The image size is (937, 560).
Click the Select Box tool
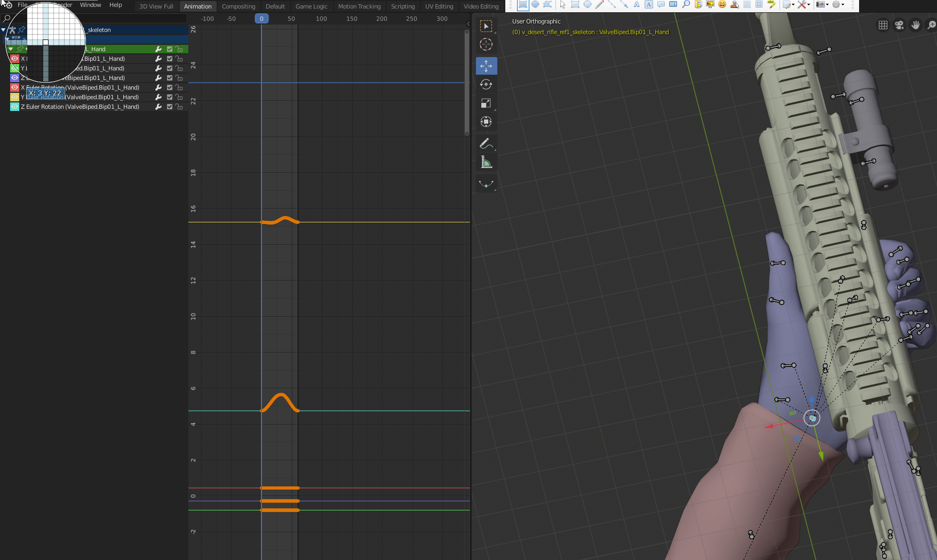pyautogui.click(x=486, y=26)
